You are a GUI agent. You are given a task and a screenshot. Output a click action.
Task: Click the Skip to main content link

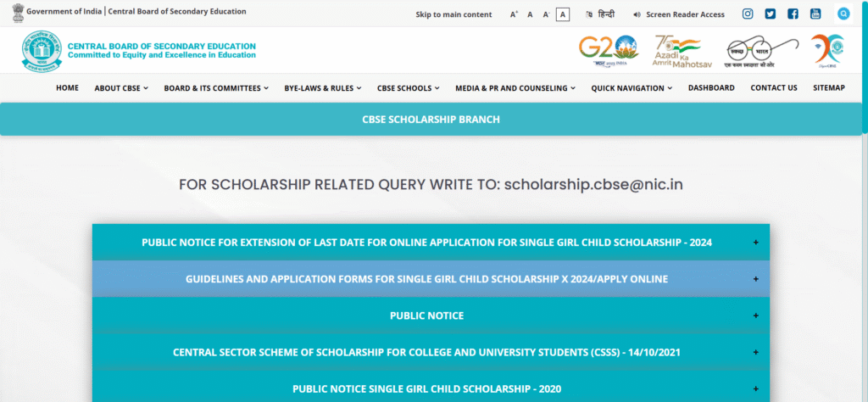click(453, 14)
